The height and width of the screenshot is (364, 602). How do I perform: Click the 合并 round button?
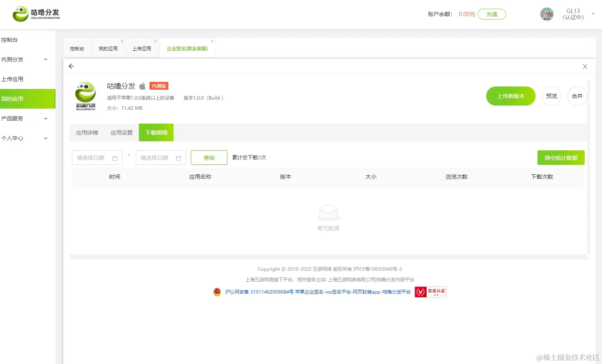(577, 96)
